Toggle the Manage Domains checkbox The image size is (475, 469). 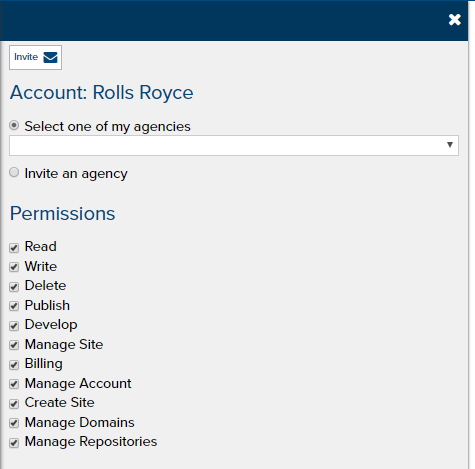click(14, 423)
